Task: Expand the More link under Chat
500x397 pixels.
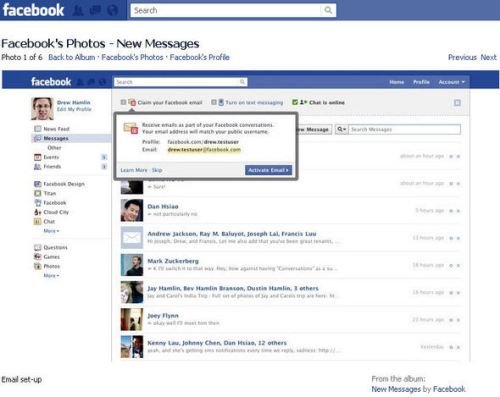Action: 51,231
